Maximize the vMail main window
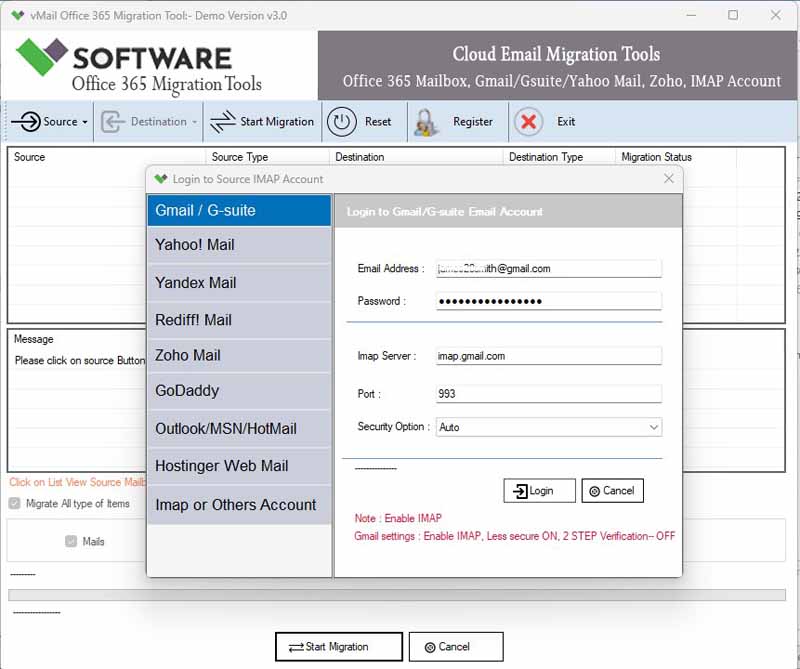The height and width of the screenshot is (669, 800). (733, 15)
